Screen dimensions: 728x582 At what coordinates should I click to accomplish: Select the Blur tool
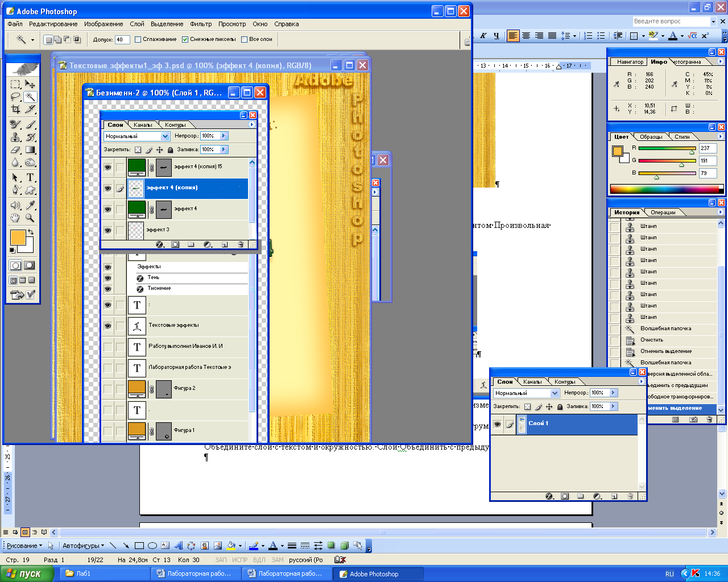pyautogui.click(x=15, y=163)
